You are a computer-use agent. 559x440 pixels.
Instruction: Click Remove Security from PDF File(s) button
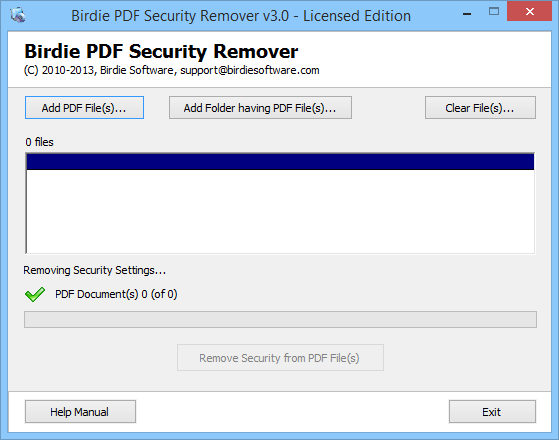(280, 358)
